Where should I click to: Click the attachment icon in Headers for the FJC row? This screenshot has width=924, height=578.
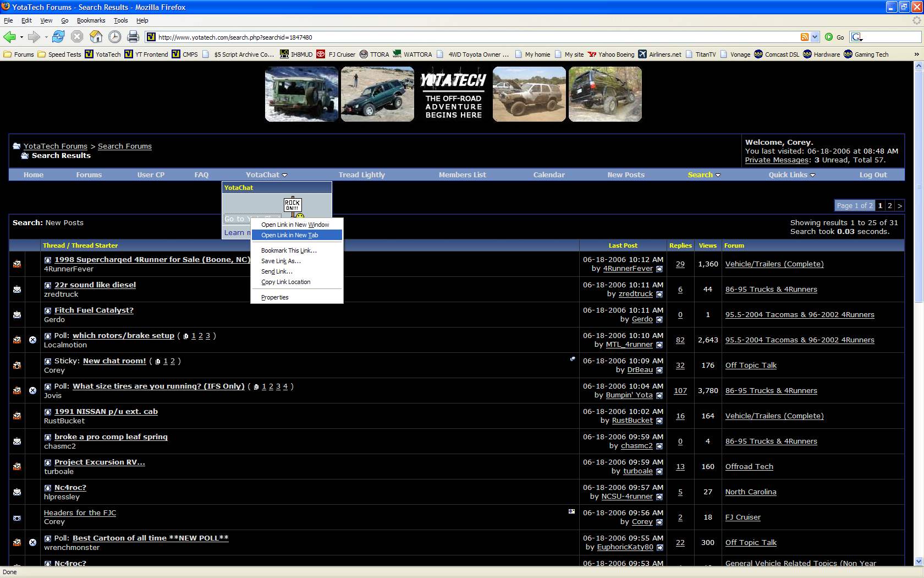(x=571, y=511)
